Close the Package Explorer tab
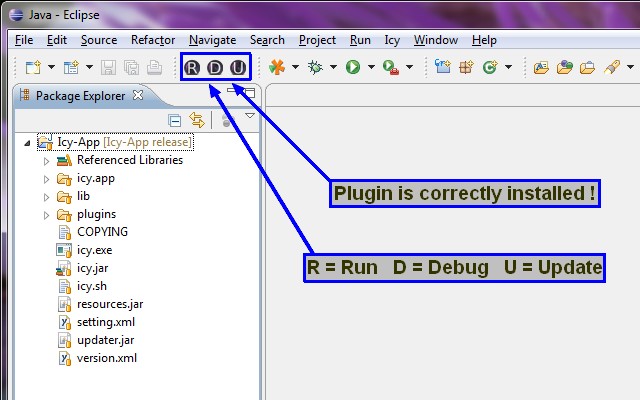Image resolution: width=640 pixels, height=400 pixels. 138,96
